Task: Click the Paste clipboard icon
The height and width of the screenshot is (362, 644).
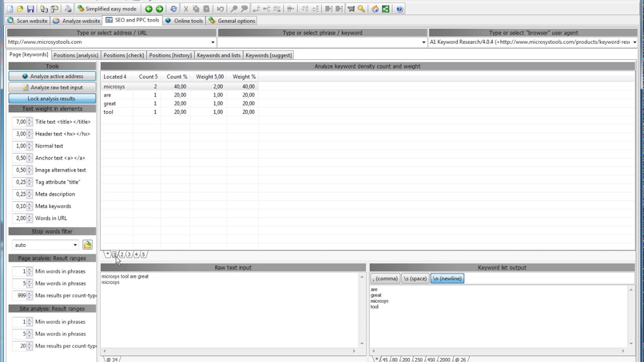Action: coord(206,9)
